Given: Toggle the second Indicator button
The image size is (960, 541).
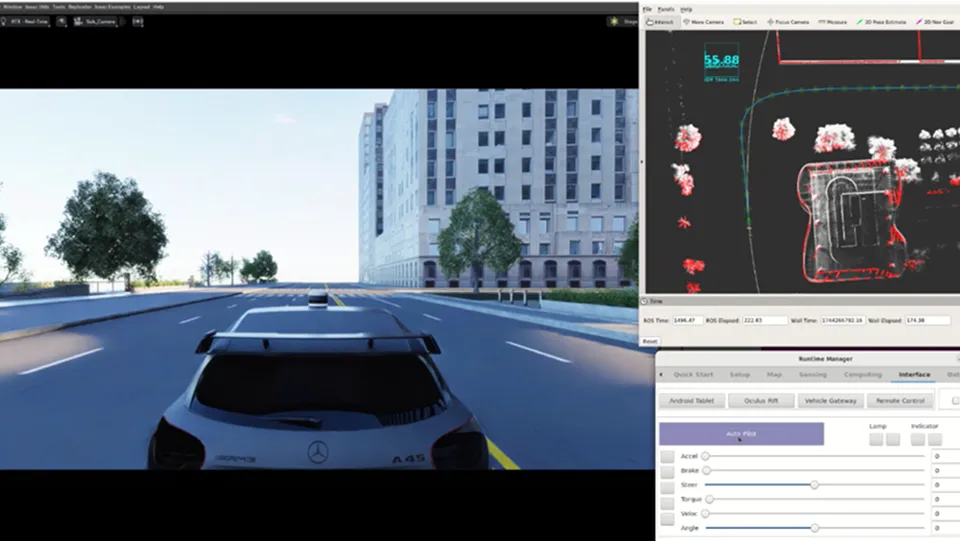Looking at the screenshot, I should pos(935,439).
